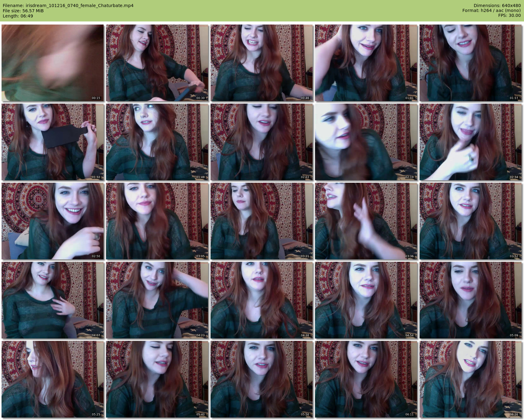The width and height of the screenshot is (524, 420).
Task: Open the thumbnail at 04:07
Action: click(x=53, y=300)
